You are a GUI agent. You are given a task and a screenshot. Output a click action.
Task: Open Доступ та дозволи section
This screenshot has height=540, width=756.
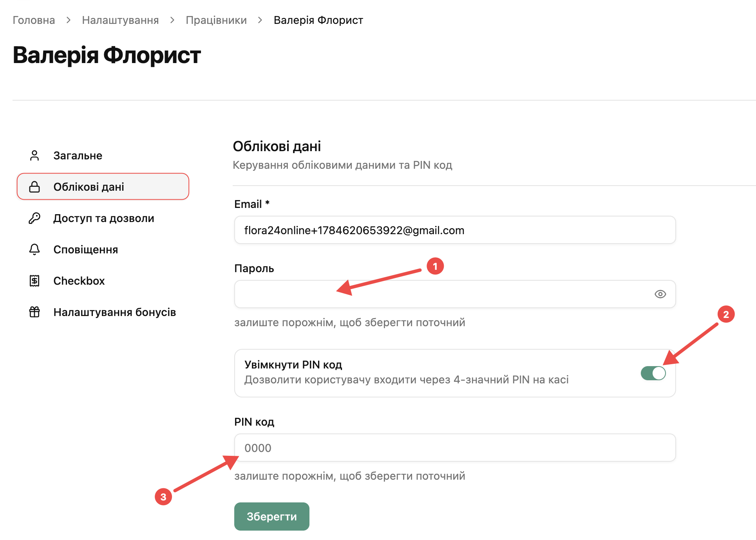coord(103,218)
